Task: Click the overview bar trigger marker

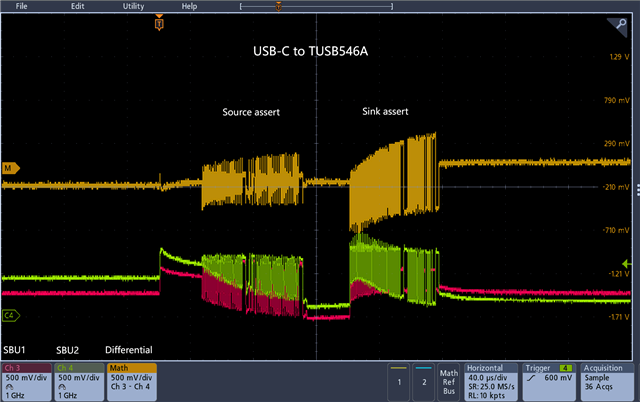Action: tap(278, 6)
